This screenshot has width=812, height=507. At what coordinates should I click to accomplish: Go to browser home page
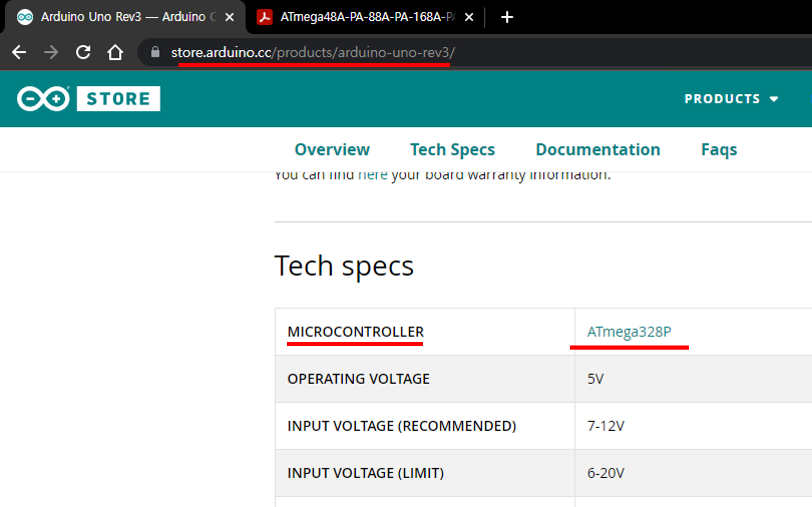(x=115, y=52)
